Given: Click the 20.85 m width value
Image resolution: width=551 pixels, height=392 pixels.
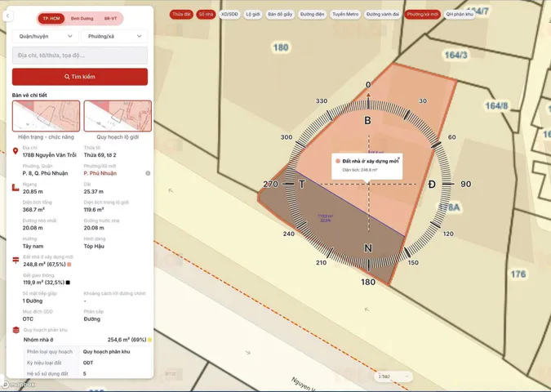Looking at the screenshot, I should coord(33,192).
